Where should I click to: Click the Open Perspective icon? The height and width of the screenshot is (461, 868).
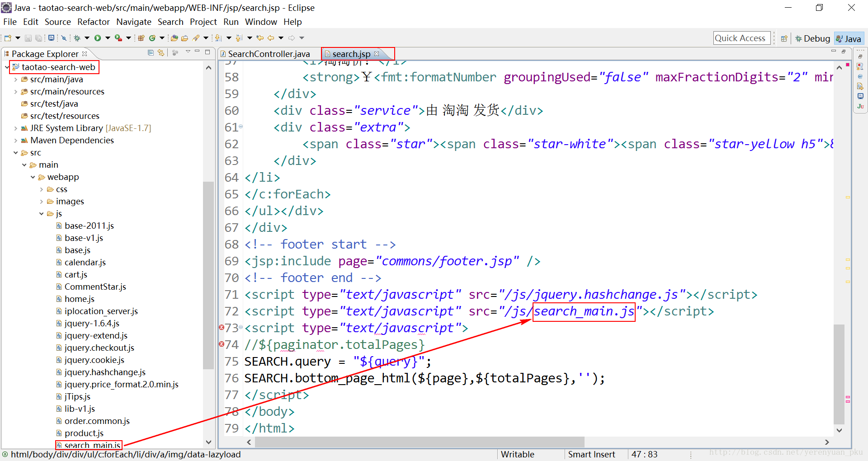pyautogui.click(x=784, y=38)
